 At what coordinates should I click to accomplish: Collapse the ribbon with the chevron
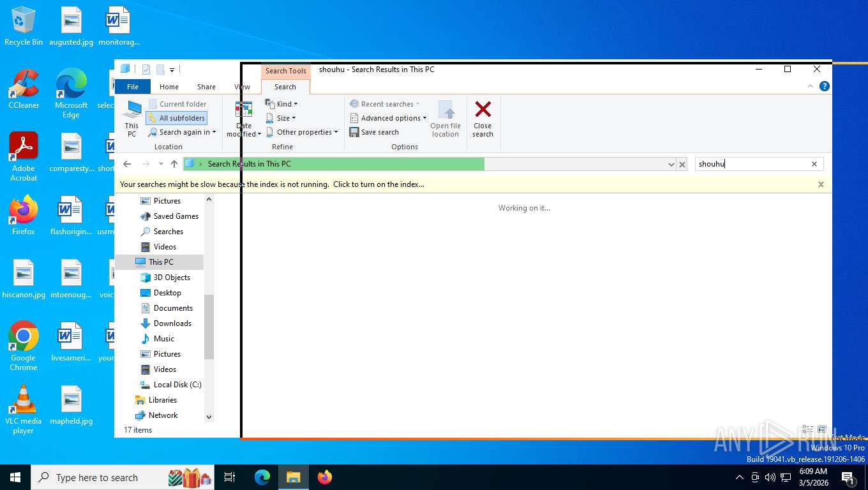[x=811, y=86]
